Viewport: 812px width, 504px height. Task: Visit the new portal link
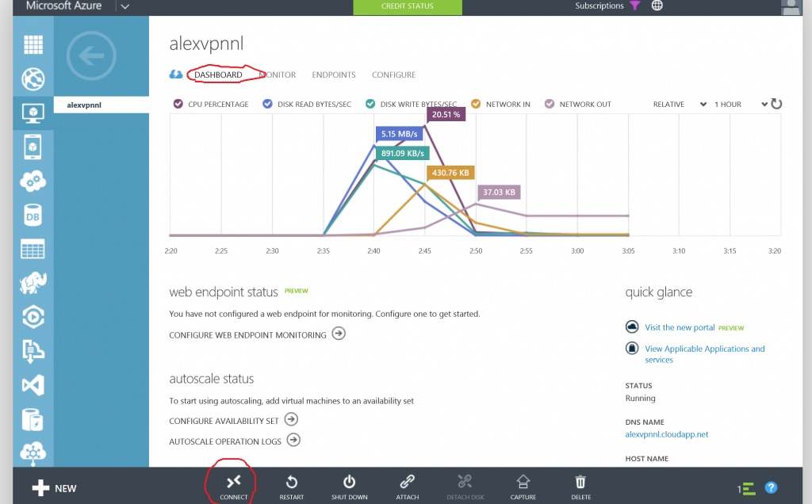pos(680,327)
